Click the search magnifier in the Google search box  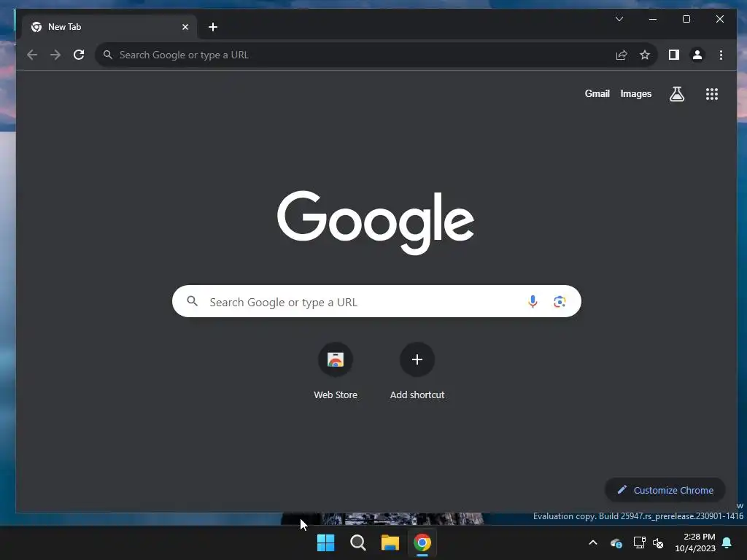point(192,301)
